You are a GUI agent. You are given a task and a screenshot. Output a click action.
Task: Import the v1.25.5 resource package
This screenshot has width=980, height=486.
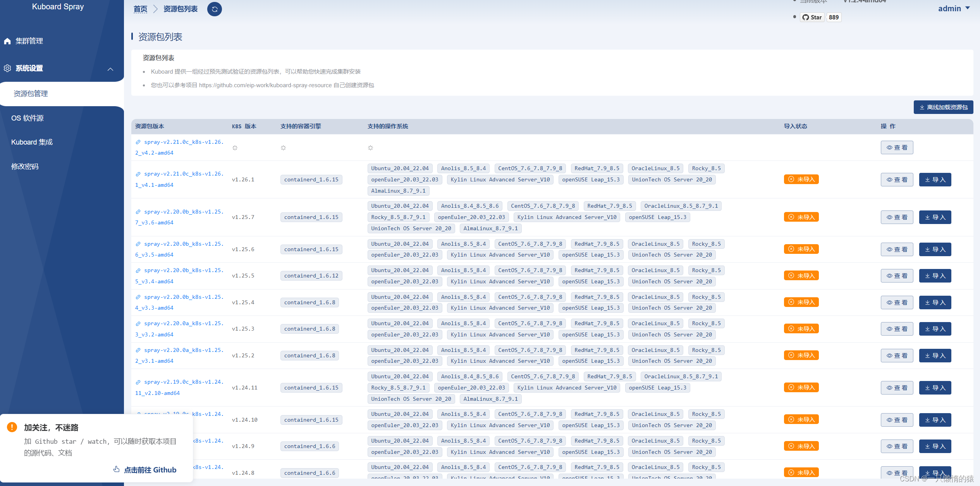[x=935, y=276]
